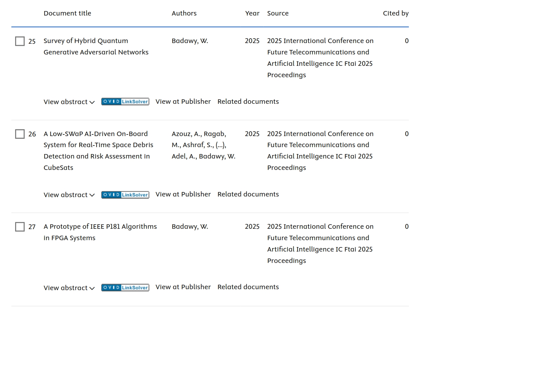The image size is (555, 392).
Task: Click OVID LinkSolver icon for document 25
Action: click(125, 102)
